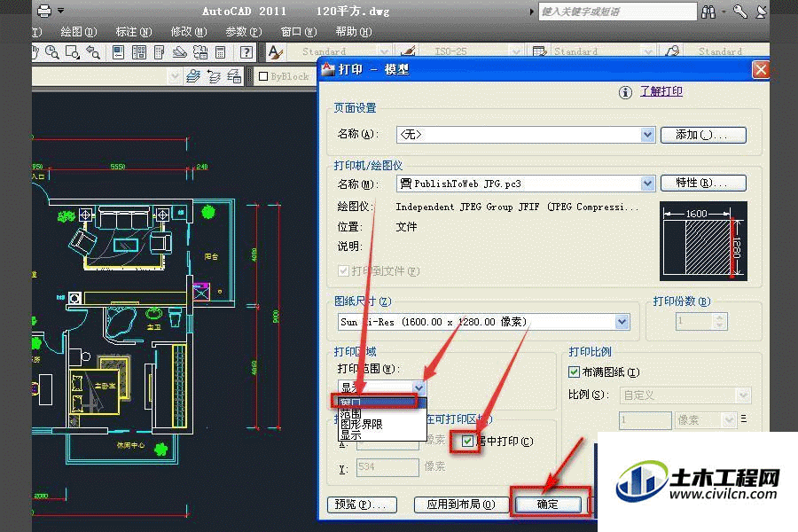
Task: Close the 打印 - 模型 dialog
Action: coord(761,69)
